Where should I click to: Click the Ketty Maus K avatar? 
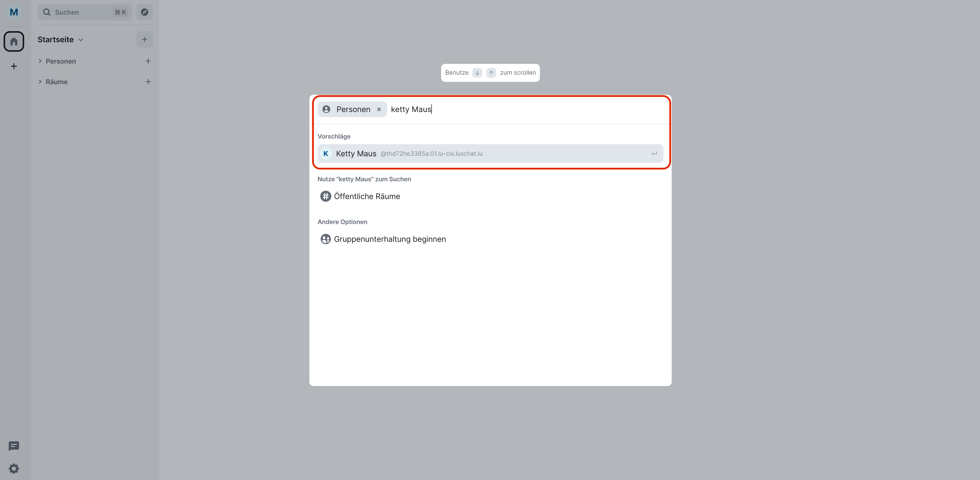(326, 153)
